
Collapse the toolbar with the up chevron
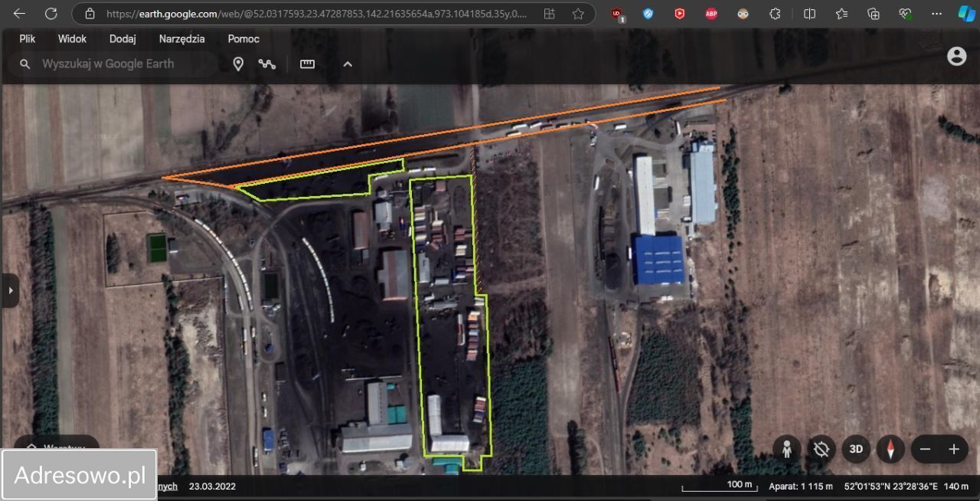pyautogui.click(x=348, y=64)
